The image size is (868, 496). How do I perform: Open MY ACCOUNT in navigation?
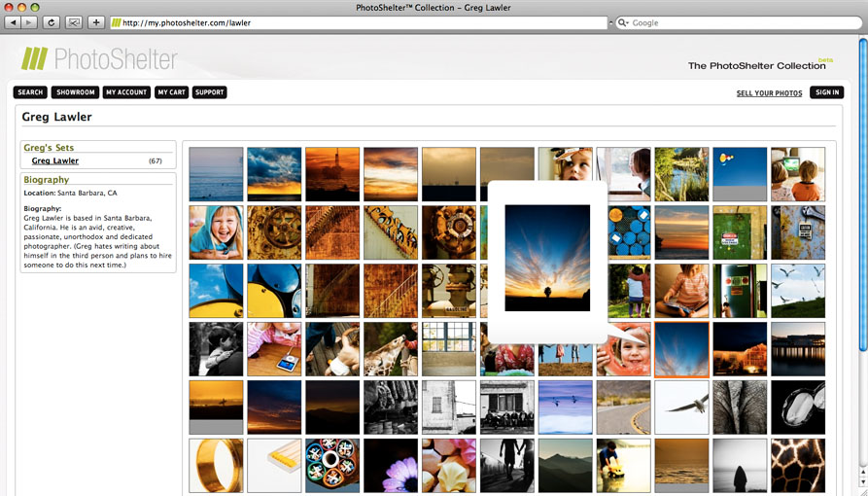(x=126, y=92)
